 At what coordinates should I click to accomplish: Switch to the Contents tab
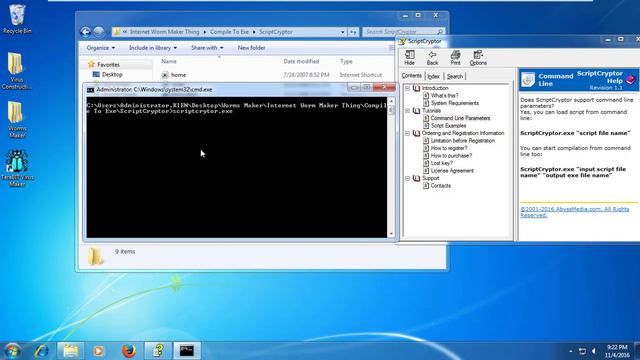coord(411,76)
